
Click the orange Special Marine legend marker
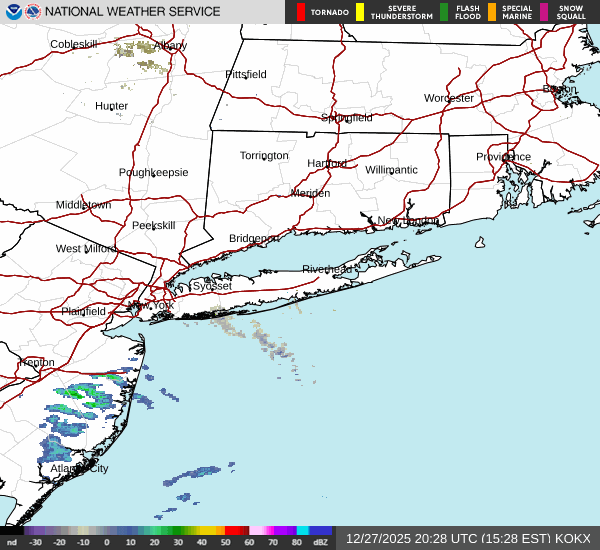[x=492, y=12]
